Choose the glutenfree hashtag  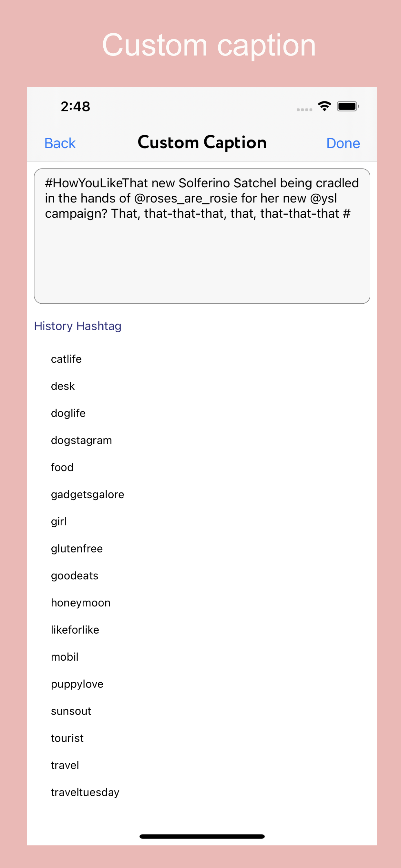tap(77, 549)
